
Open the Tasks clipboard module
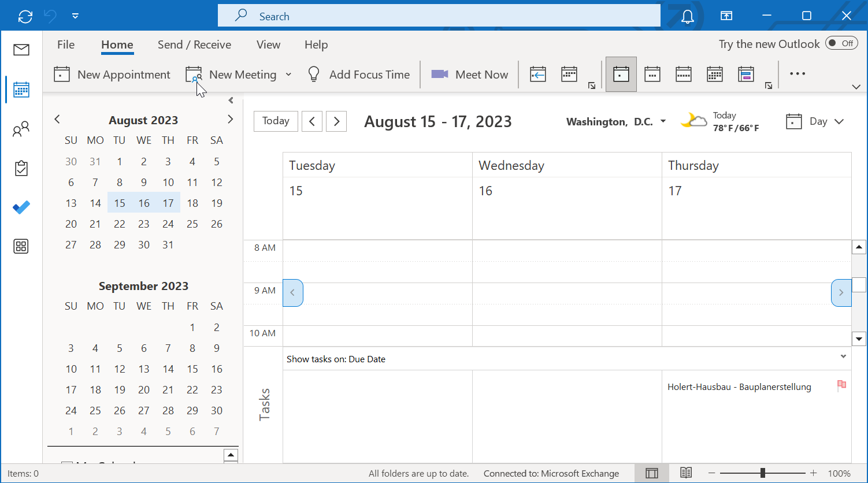(x=21, y=168)
